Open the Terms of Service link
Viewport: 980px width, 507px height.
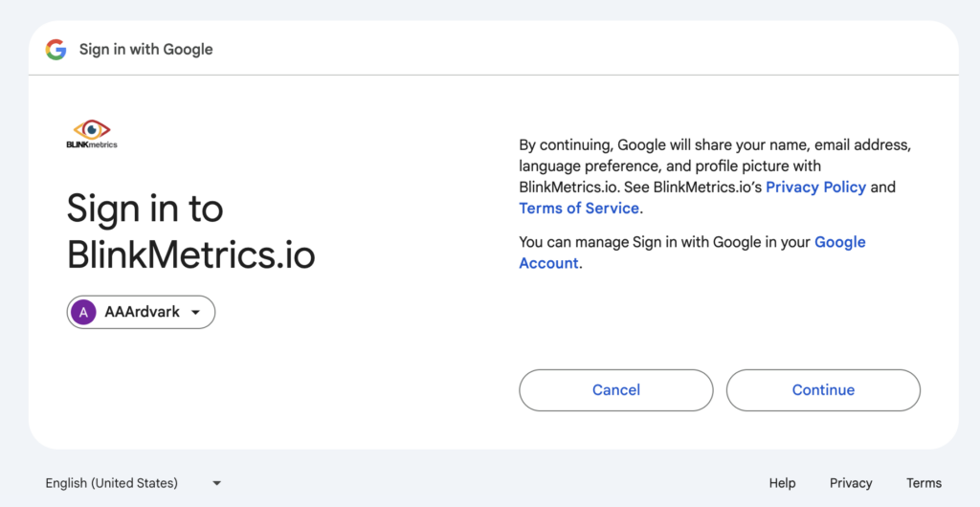(x=579, y=209)
